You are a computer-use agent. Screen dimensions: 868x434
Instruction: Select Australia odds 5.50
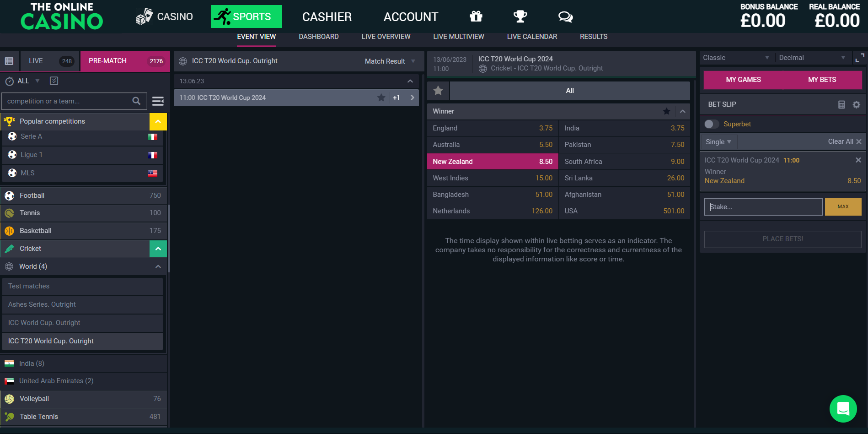pyautogui.click(x=493, y=145)
